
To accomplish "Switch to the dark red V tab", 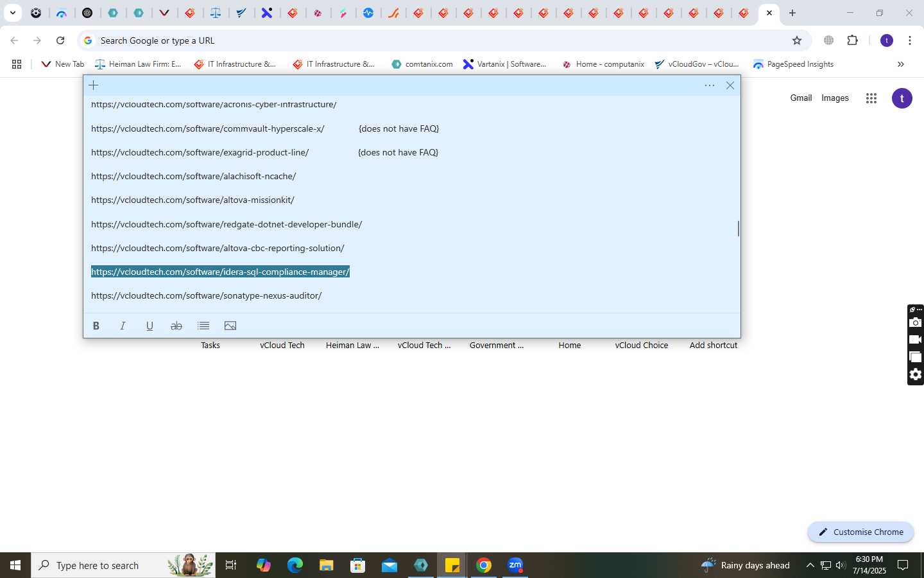I will (164, 13).
